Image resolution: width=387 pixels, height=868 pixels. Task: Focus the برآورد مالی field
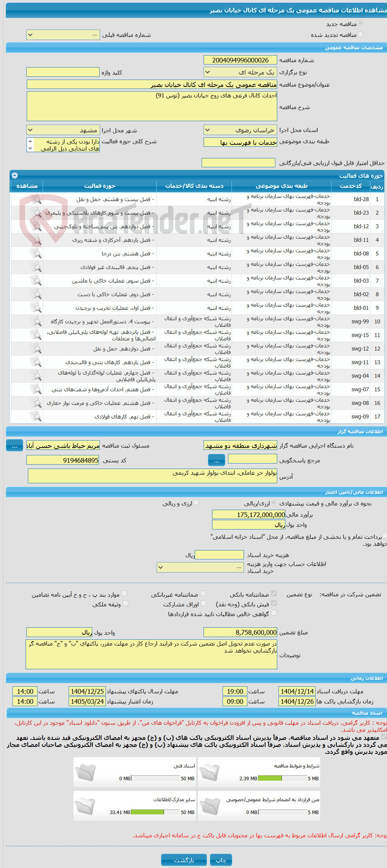[249, 515]
